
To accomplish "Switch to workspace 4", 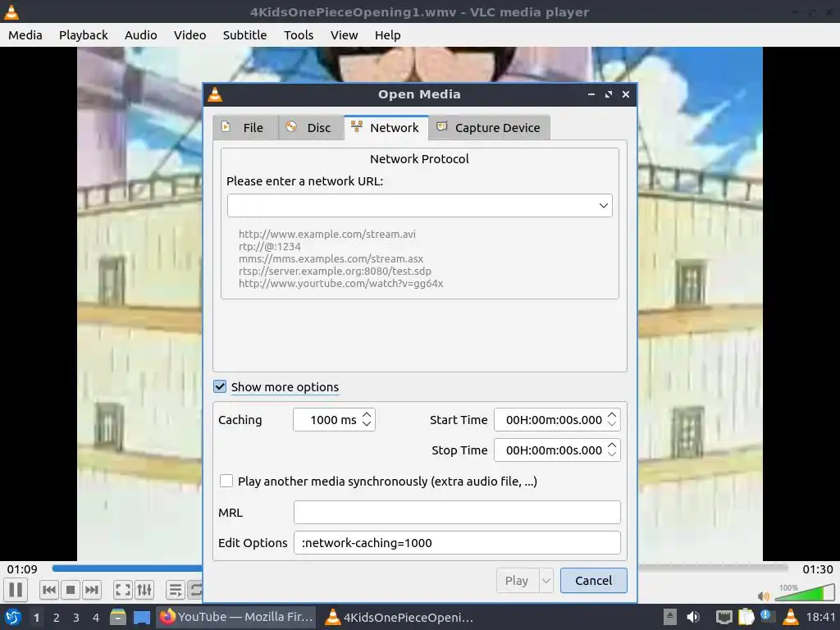I will pos(96,618).
